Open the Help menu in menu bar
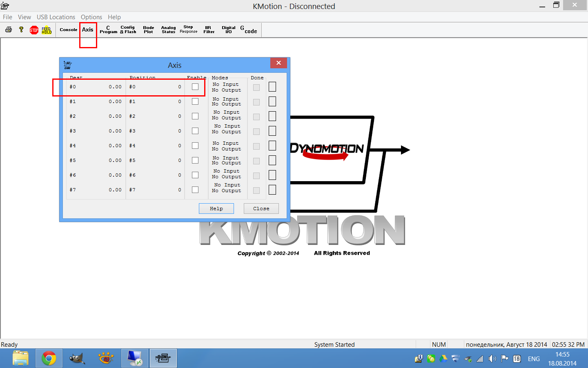The width and height of the screenshot is (588, 368). [x=114, y=17]
